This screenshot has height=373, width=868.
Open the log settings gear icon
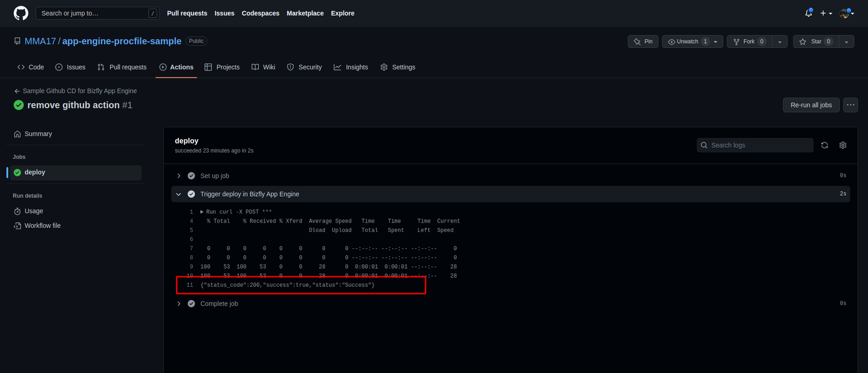843,145
